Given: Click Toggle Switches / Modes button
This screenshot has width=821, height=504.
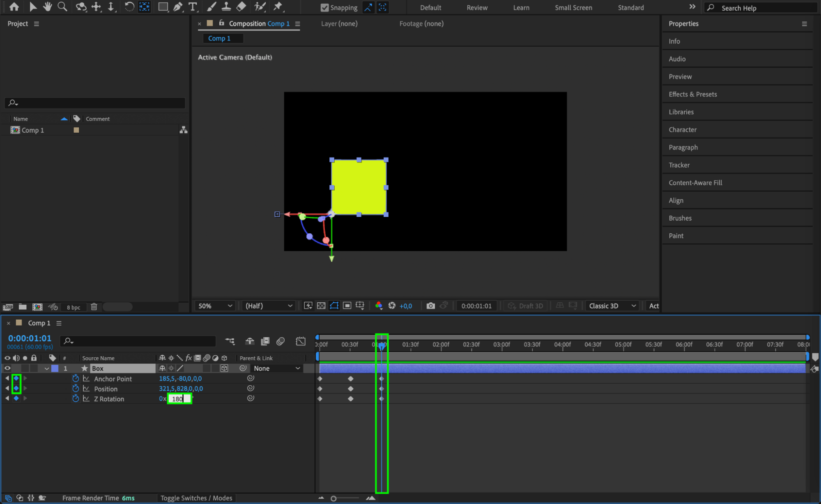Looking at the screenshot, I should [x=196, y=498].
